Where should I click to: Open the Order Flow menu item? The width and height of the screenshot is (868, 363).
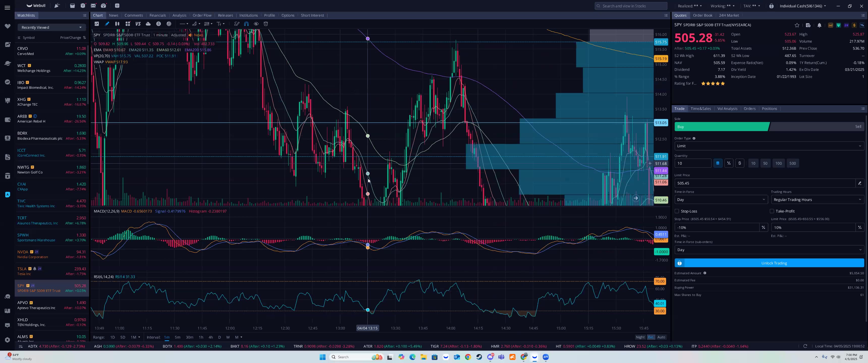tap(202, 15)
